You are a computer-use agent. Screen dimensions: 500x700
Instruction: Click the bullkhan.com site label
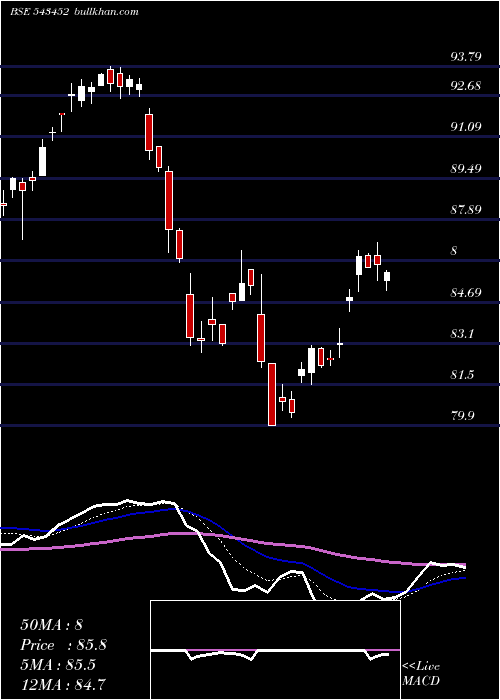click(x=105, y=11)
